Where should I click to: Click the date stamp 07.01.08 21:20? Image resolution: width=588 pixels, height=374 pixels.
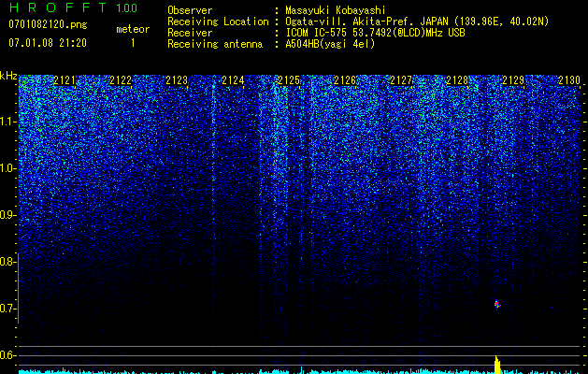(48, 43)
